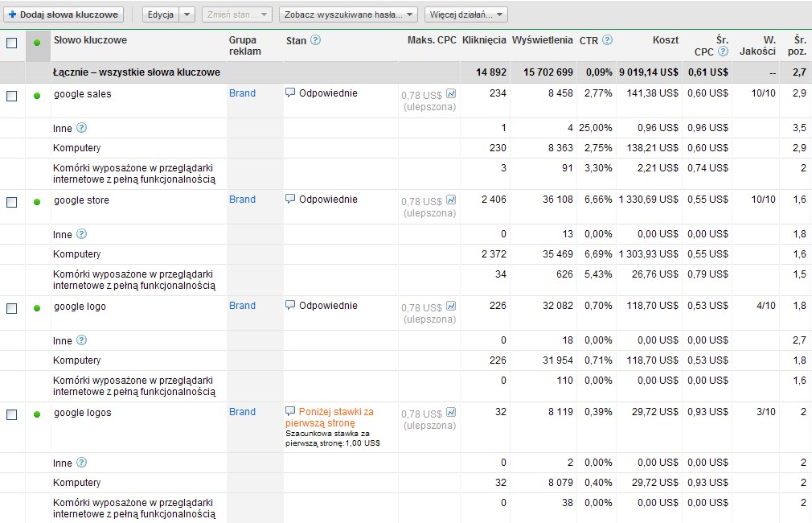
Task: Click total cost 9 019,14 US$
Action: (x=648, y=72)
